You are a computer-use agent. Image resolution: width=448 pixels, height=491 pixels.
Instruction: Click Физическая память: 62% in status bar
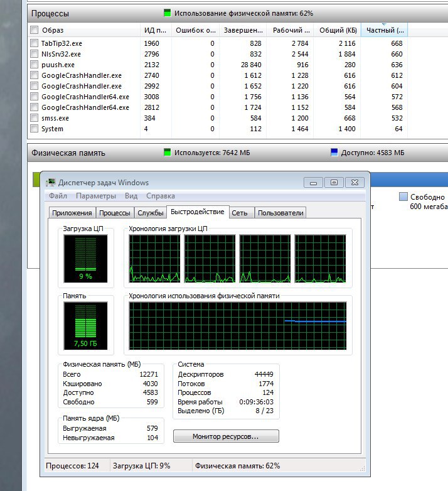(237, 466)
